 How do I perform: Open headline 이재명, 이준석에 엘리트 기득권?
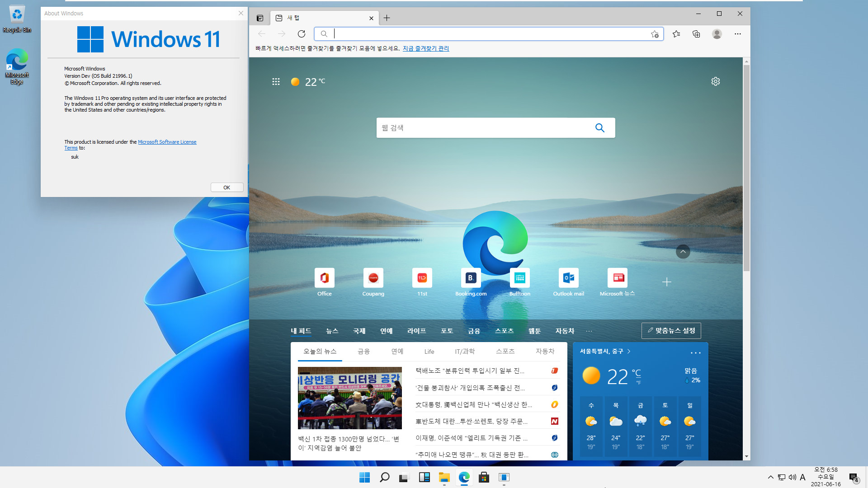(472, 438)
